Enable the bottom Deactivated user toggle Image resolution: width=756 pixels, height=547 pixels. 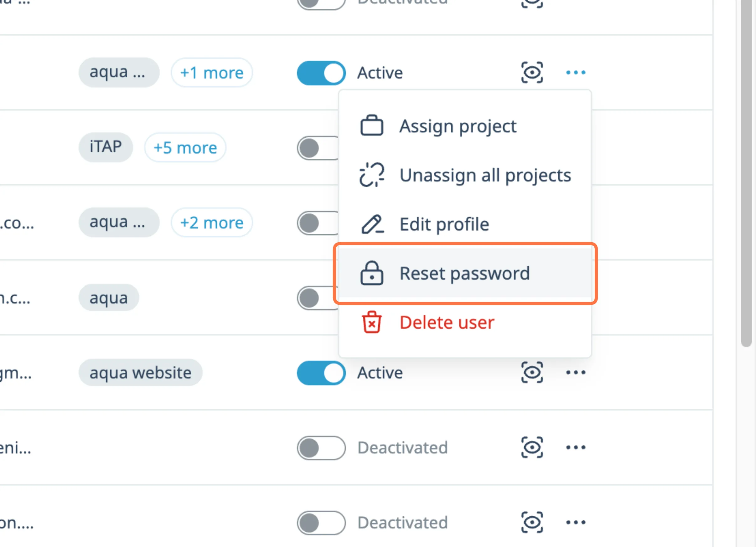pos(321,523)
